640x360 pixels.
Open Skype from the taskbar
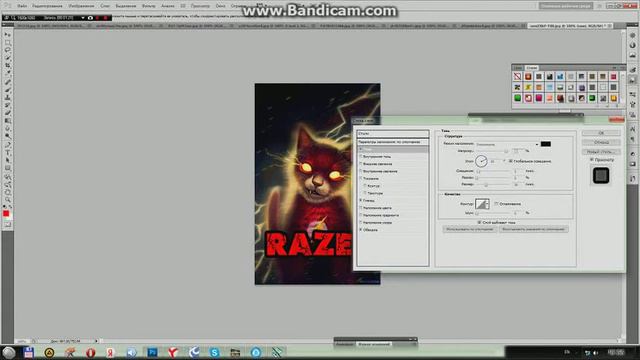point(214,352)
